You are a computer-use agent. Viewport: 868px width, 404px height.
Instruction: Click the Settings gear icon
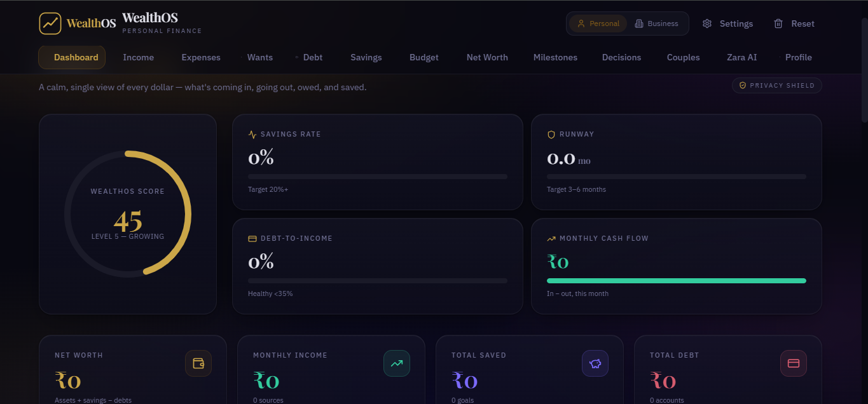(707, 24)
